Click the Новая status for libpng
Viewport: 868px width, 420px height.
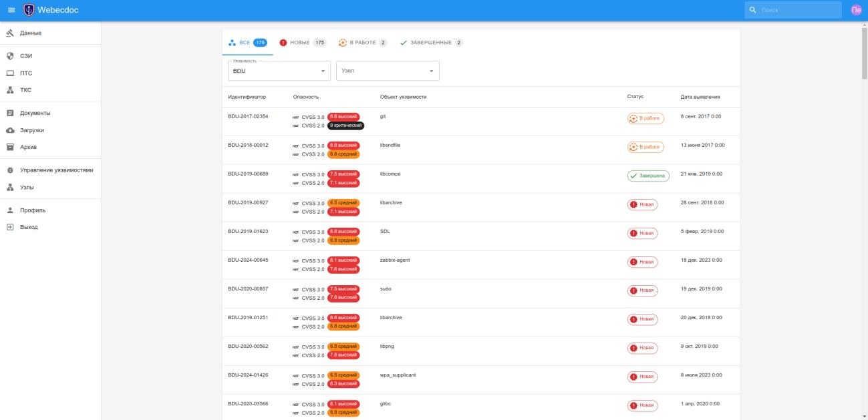point(642,349)
